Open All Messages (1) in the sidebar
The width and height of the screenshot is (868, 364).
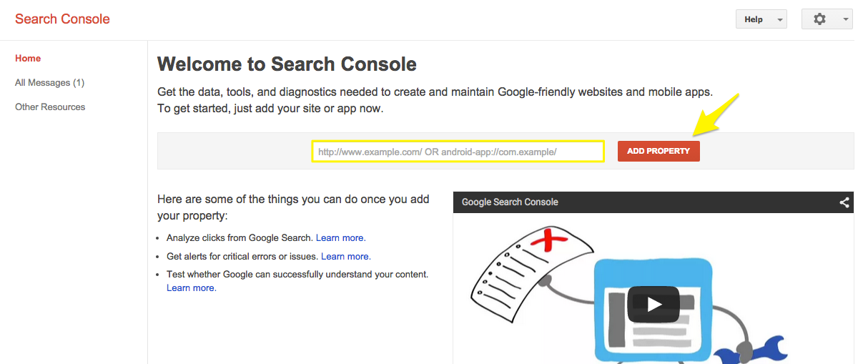[49, 83]
